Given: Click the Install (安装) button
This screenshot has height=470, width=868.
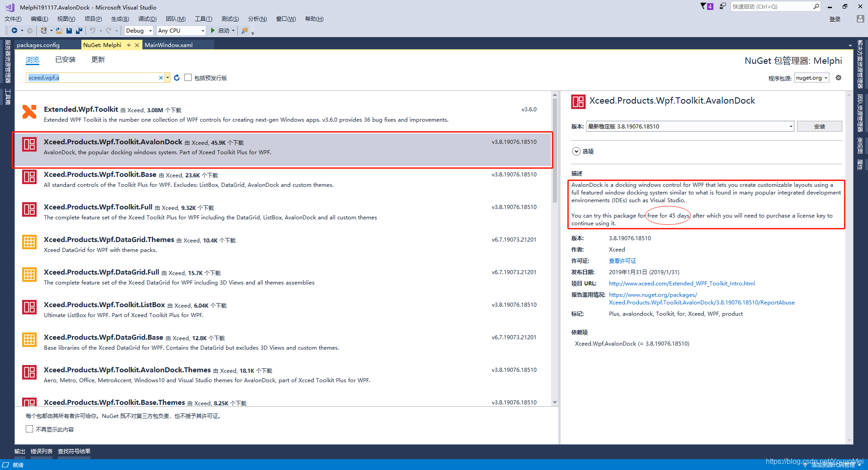Looking at the screenshot, I should coord(819,126).
